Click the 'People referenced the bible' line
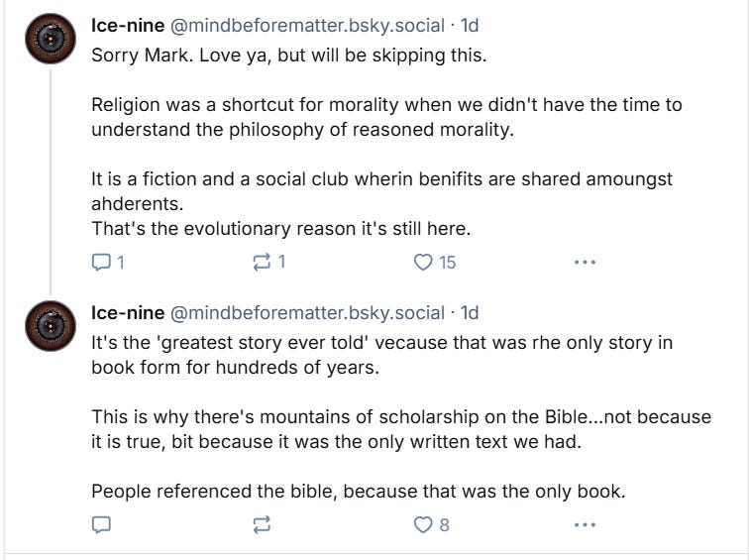The height and width of the screenshot is (560, 749). click(x=358, y=491)
